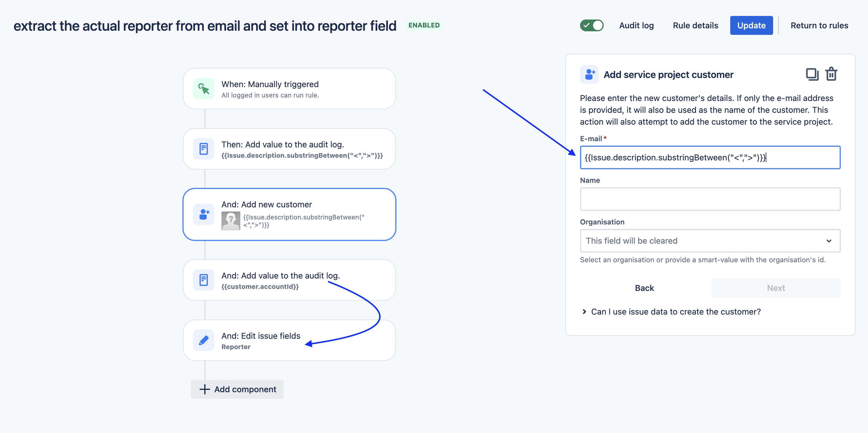Viewport: 868px width, 433px height.
Task: Click Return to rules link
Action: [819, 26]
